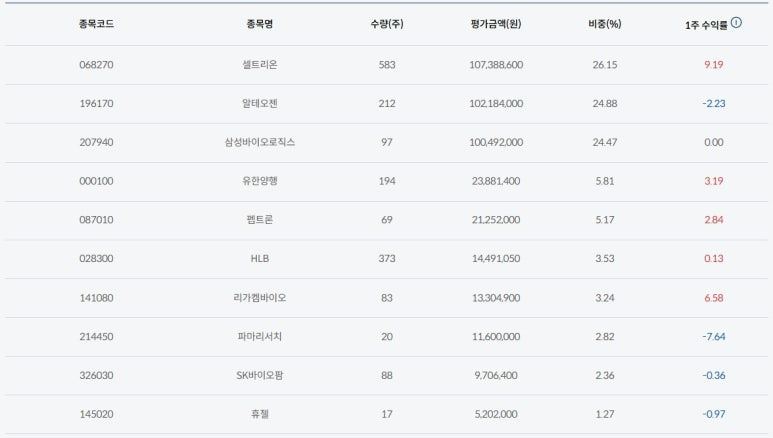Select the 종목명 column header
The image size is (773, 438).
tap(260, 24)
